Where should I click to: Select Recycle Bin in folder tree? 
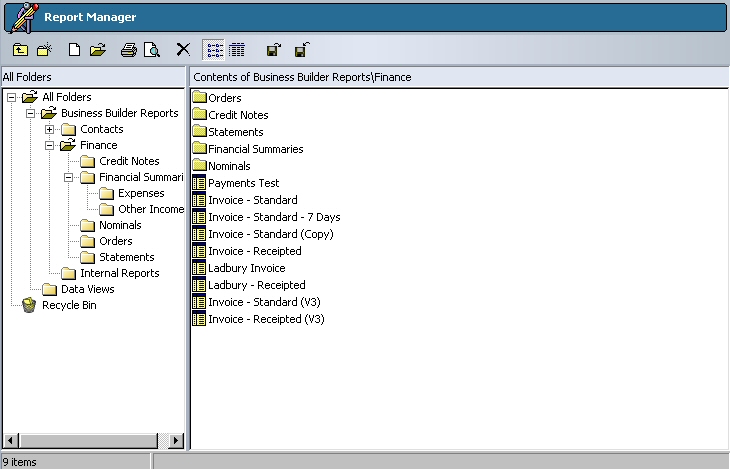pos(68,305)
